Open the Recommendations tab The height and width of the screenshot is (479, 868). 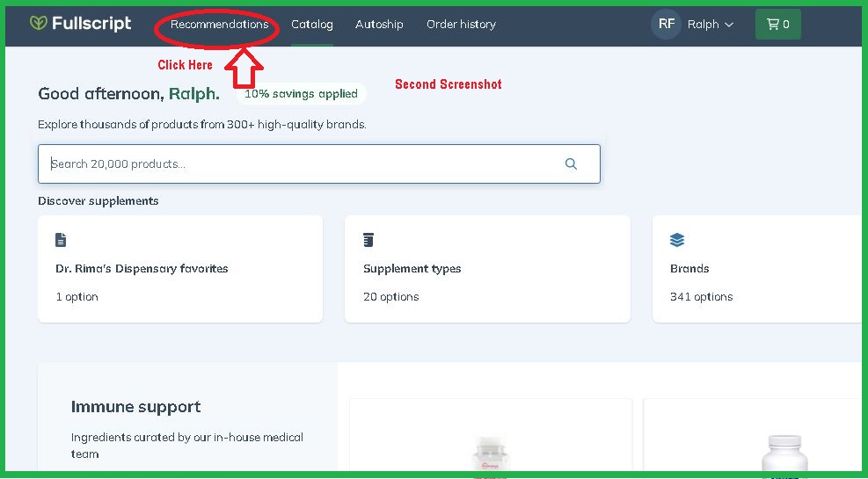[x=219, y=25]
